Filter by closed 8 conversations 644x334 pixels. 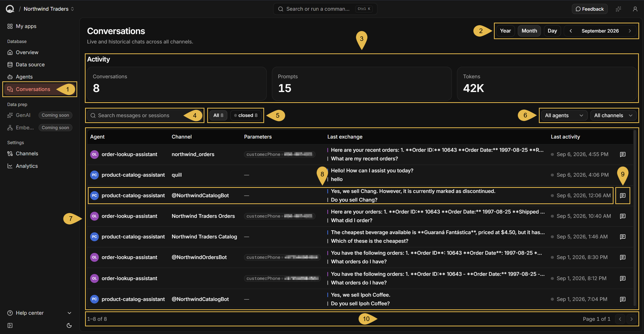click(x=246, y=115)
